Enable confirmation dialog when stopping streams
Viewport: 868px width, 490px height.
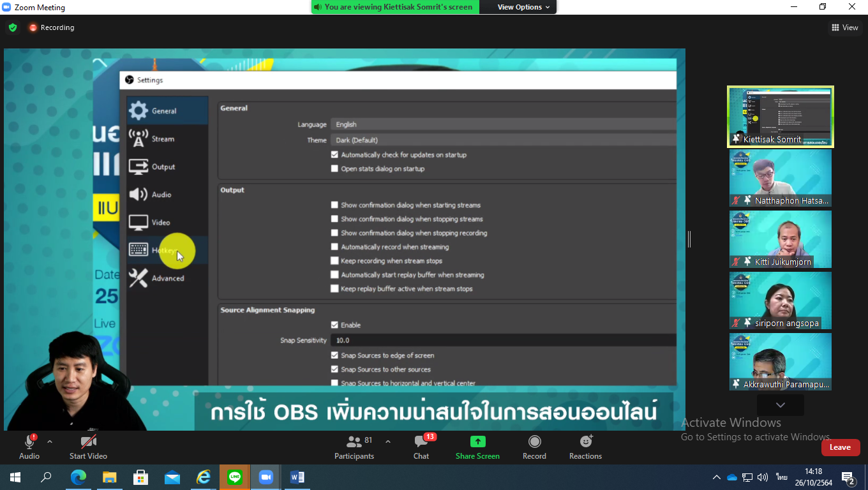coord(334,219)
